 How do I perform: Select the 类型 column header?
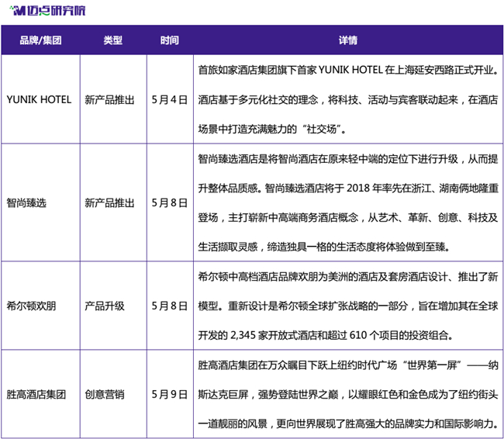point(113,40)
